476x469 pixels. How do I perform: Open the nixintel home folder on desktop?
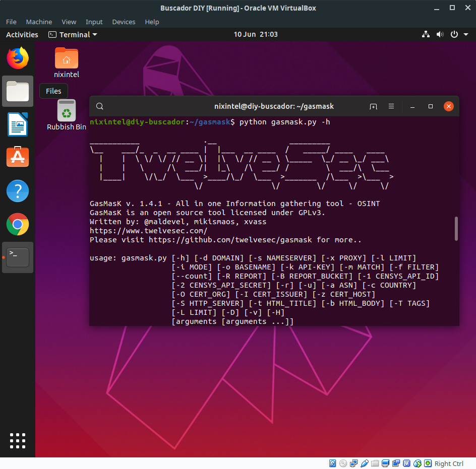click(67, 63)
